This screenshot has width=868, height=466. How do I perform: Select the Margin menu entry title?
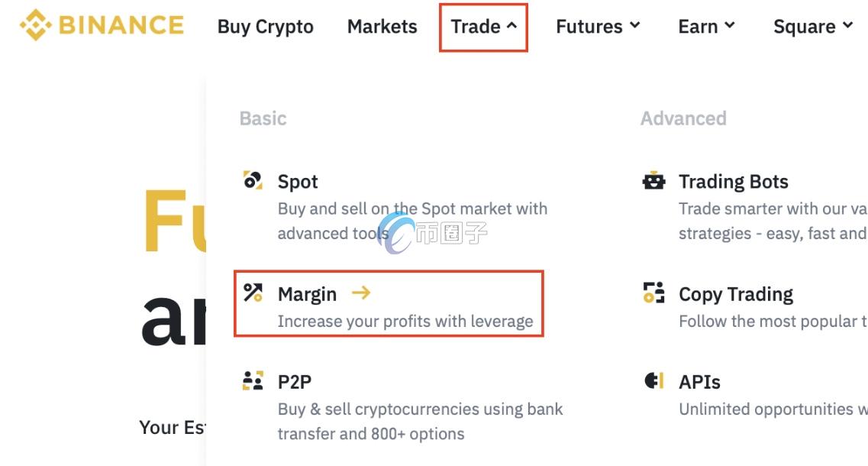[x=307, y=294]
